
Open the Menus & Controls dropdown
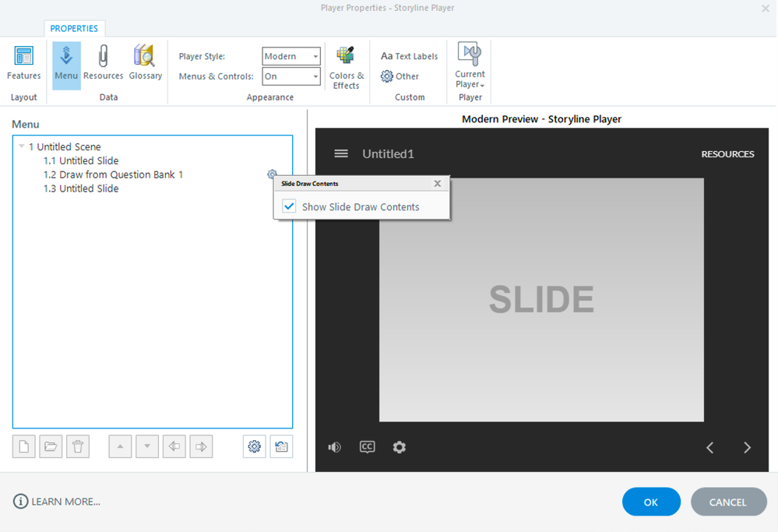(291, 76)
